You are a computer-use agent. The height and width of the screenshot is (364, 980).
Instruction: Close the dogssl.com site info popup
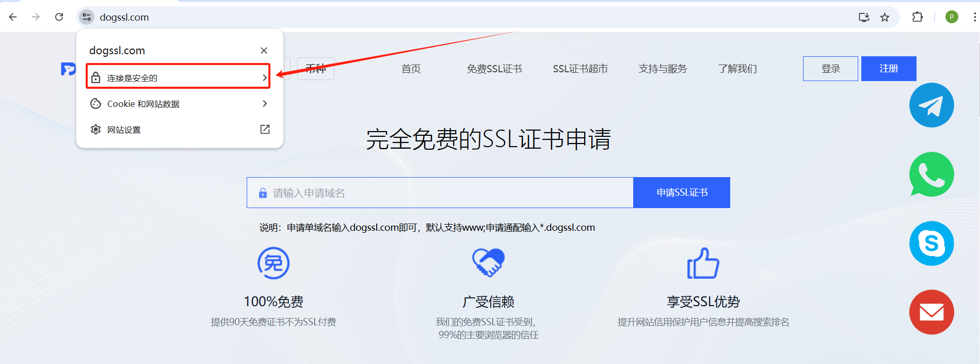tap(264, 50)
